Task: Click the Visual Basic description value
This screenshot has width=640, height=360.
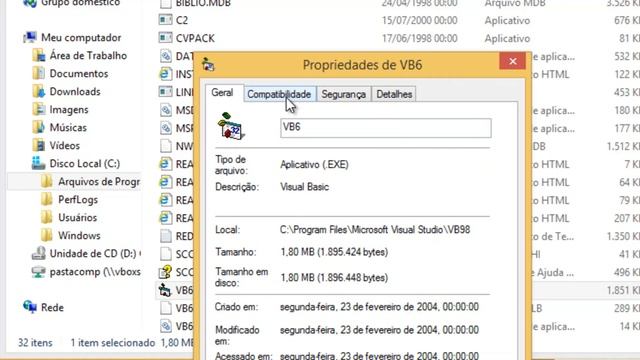Action: pos(304,187)
